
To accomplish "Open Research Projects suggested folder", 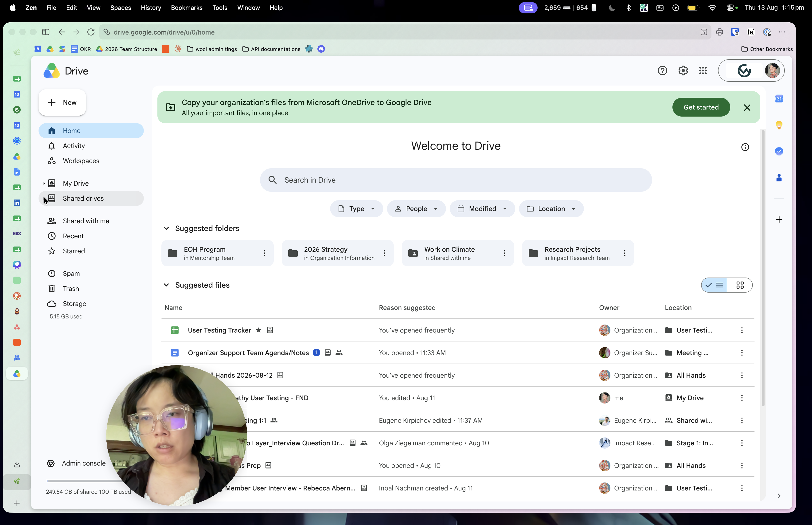I will click(x=578, y=253).
